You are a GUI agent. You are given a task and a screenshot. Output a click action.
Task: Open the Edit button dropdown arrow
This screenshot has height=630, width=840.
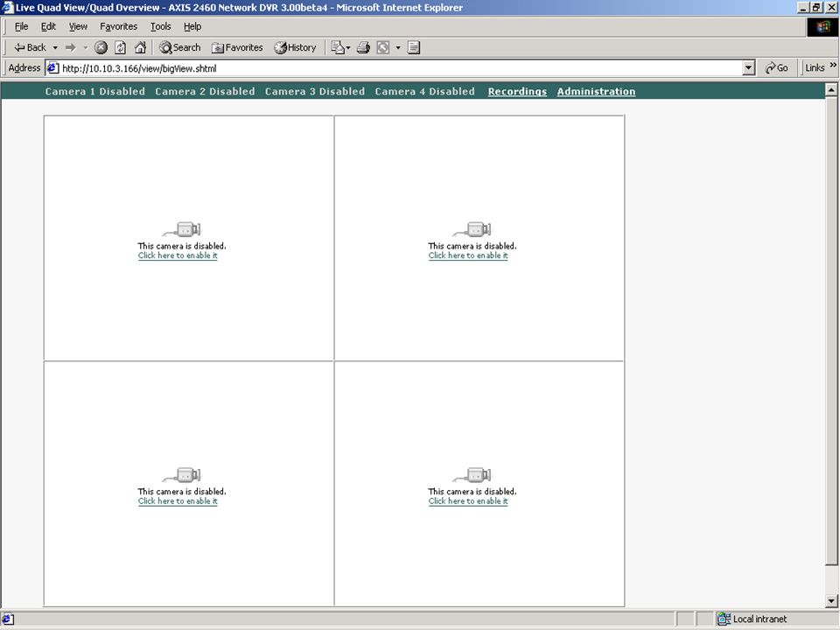[398, 47]
